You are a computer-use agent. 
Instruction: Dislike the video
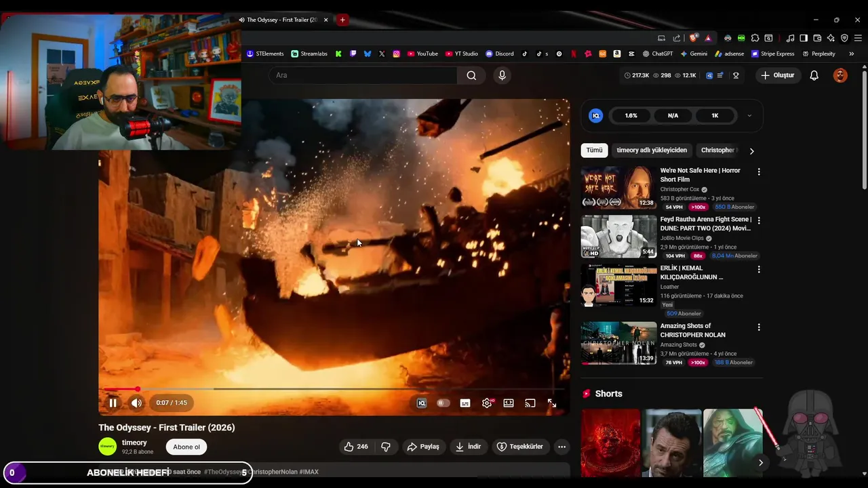point(386,447)
